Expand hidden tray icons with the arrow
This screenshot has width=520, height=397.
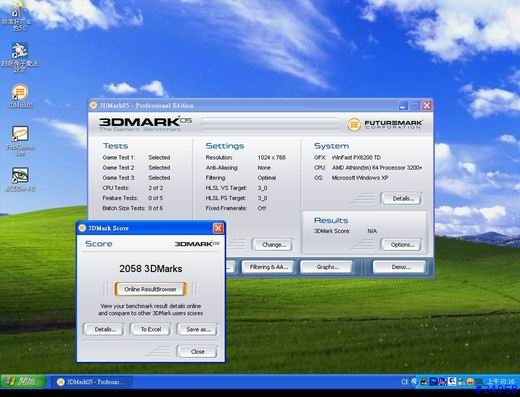pos(415,382)
